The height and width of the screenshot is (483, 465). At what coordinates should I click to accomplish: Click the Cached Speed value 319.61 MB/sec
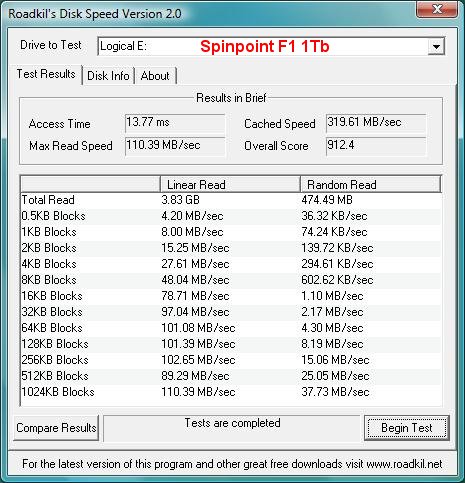coord(376,123)
